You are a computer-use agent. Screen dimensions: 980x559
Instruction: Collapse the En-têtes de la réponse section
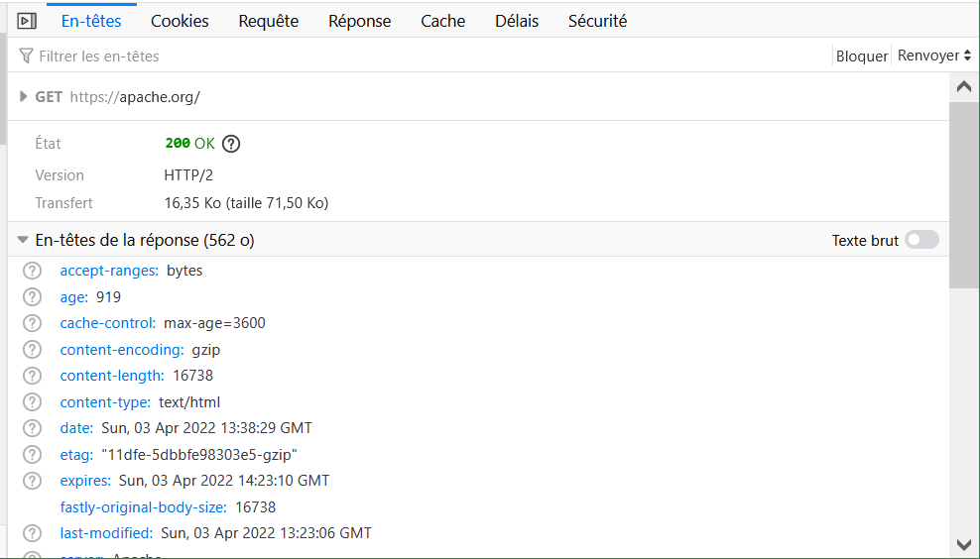coord(23,240)
